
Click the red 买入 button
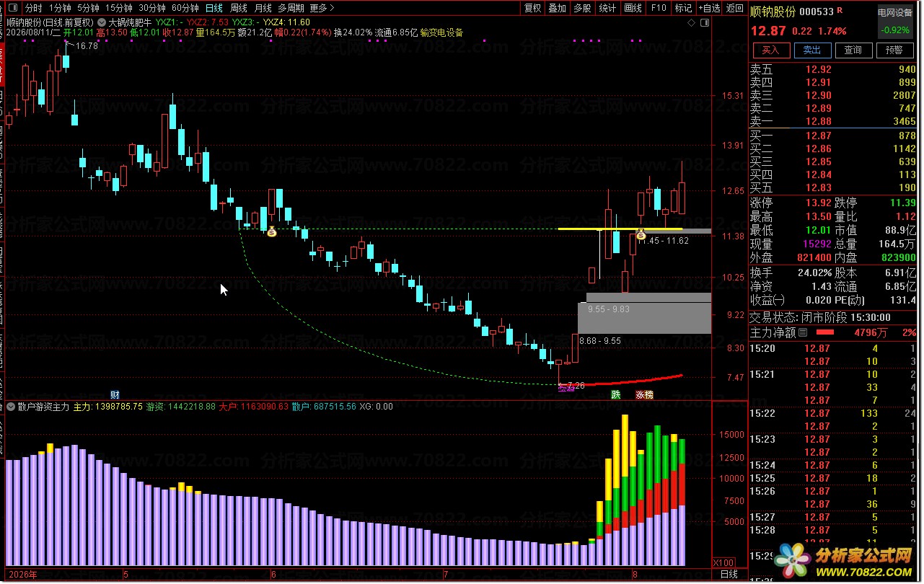coord(770,50)
